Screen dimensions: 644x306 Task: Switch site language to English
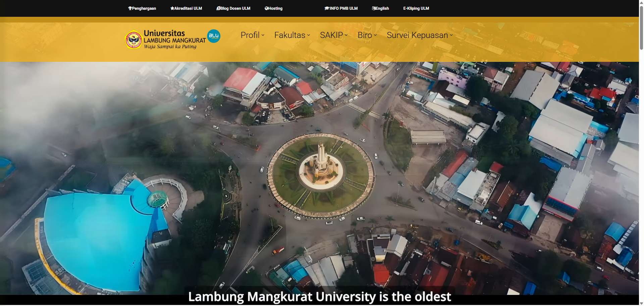point(380,8)
